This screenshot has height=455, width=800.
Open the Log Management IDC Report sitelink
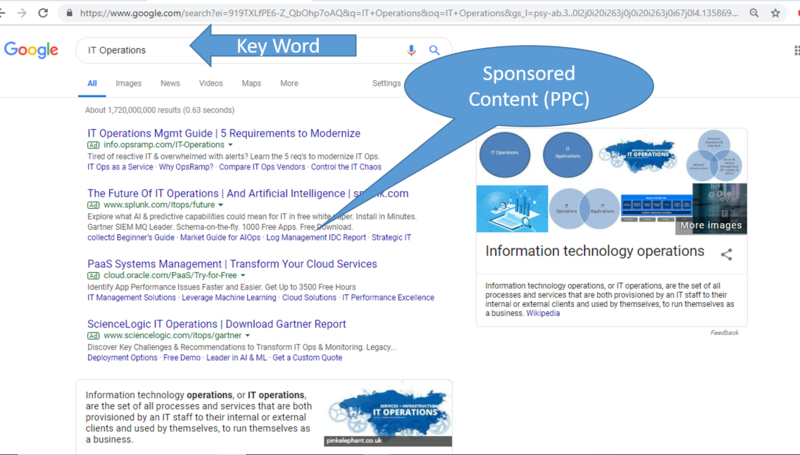[316, 237]
